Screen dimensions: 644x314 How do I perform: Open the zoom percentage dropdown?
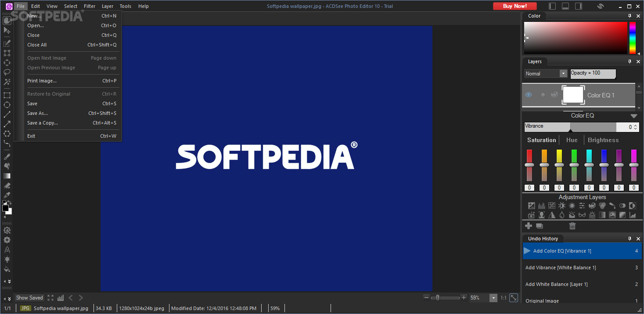[493, 298]
